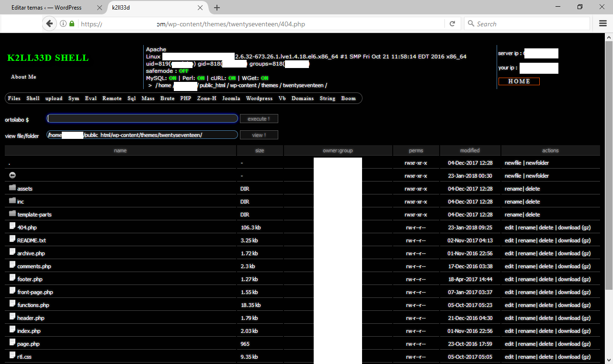Open the Shell menu item

(x=33, y=98)
